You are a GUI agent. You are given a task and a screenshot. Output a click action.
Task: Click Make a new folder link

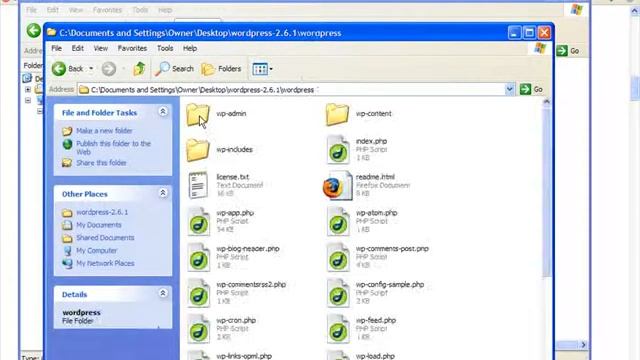coord(104,131)
